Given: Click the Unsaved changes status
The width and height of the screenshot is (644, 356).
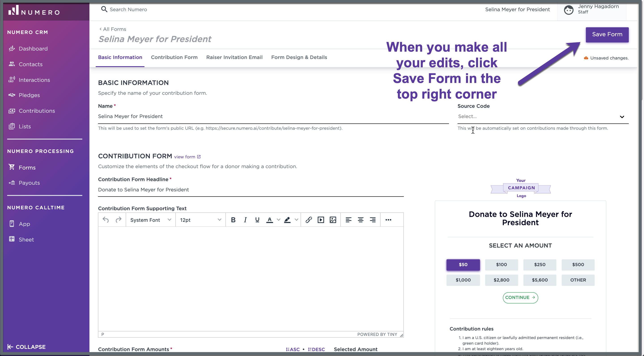Looking at the screenshot, I should [606, 58].
